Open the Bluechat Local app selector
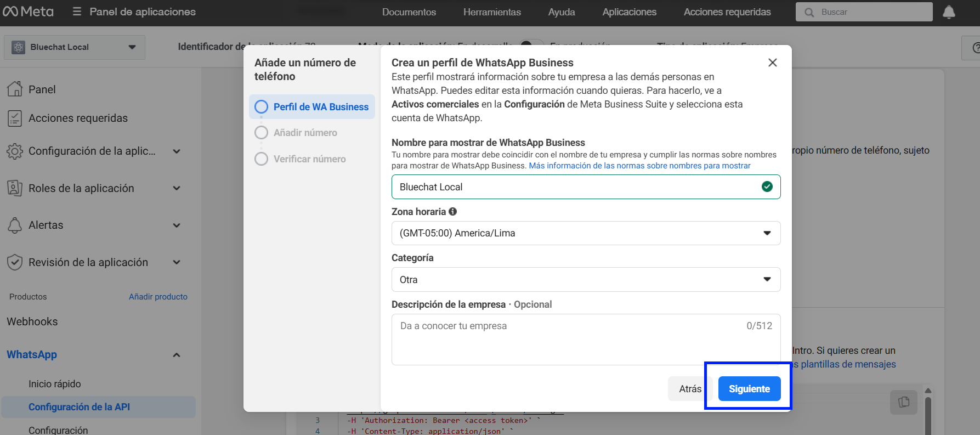The height and width of the screenshot is (435, 980). click(75, 47)
